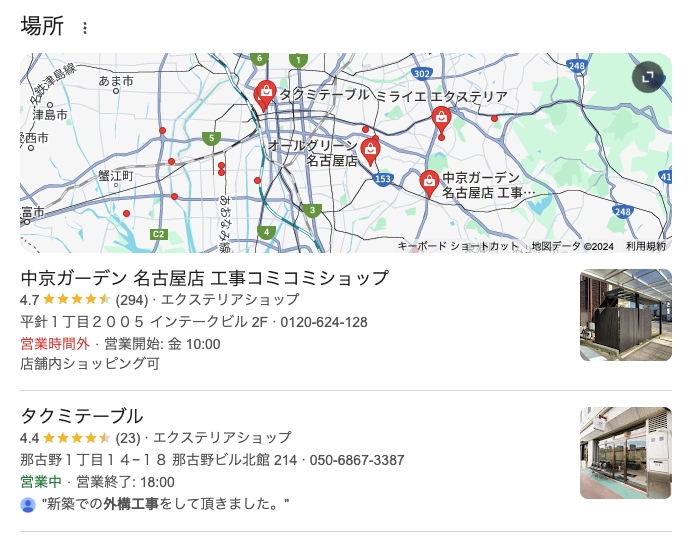
Task: Click the 営業中 status text
Action: point(41,481)
